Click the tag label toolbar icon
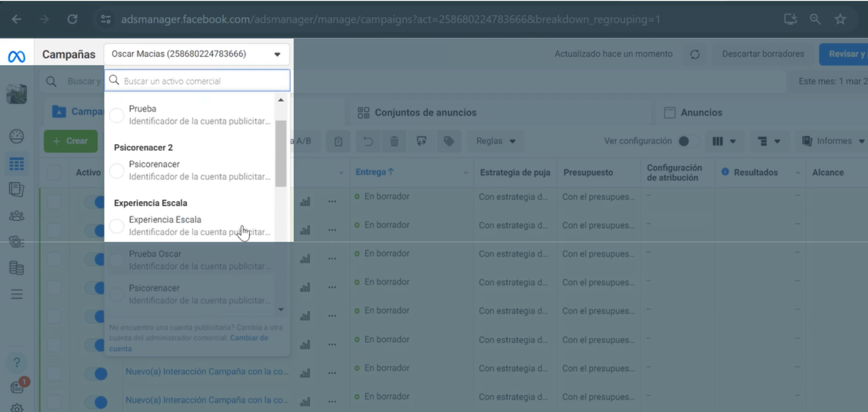This screenshot has height=412, width=868. (448, 142)
